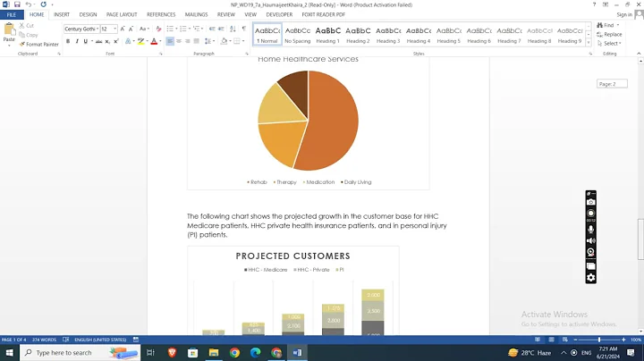Screen dimensions: 644x361
Task: Clear all formatting icon
Action: point(158,29)
